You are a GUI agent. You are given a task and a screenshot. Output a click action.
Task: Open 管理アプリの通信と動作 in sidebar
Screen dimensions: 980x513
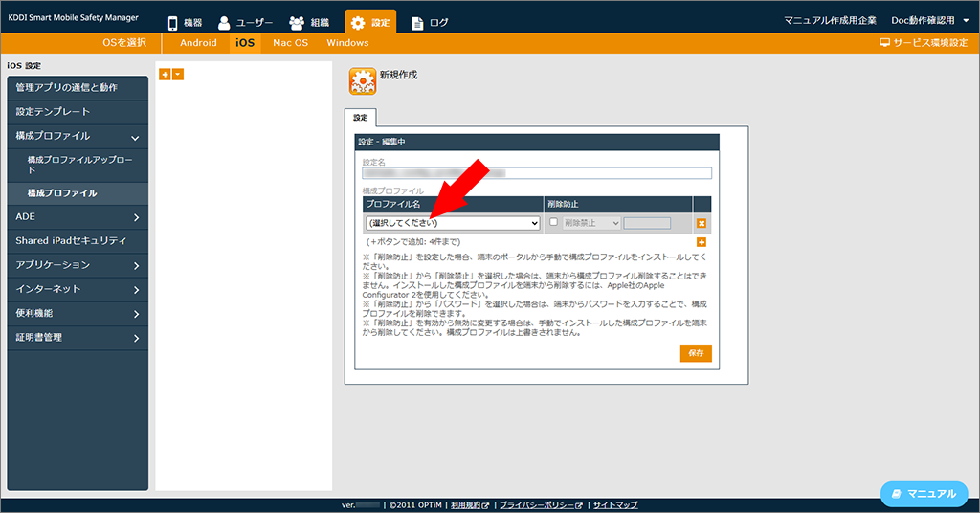click(78, 87)
